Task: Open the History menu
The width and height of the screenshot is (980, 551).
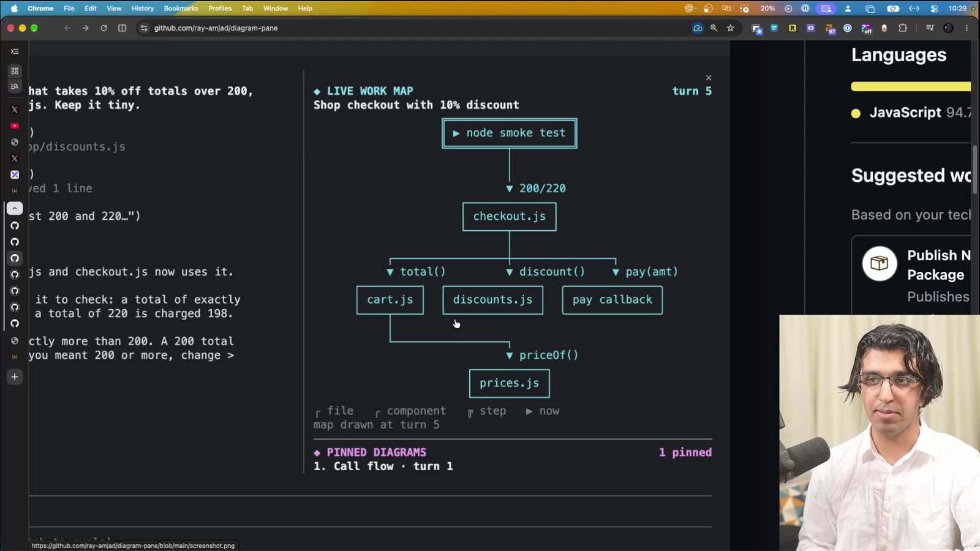Action: pos(143,9)
